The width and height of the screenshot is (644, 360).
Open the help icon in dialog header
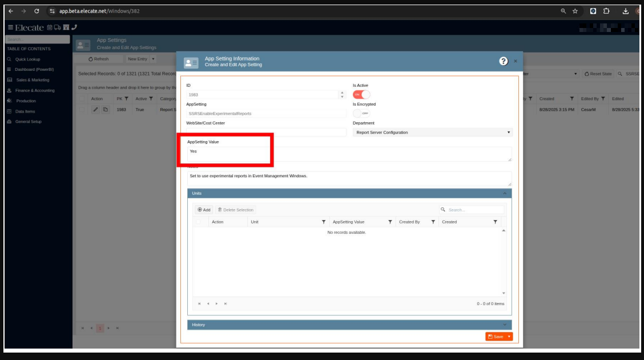click(503, 61)
